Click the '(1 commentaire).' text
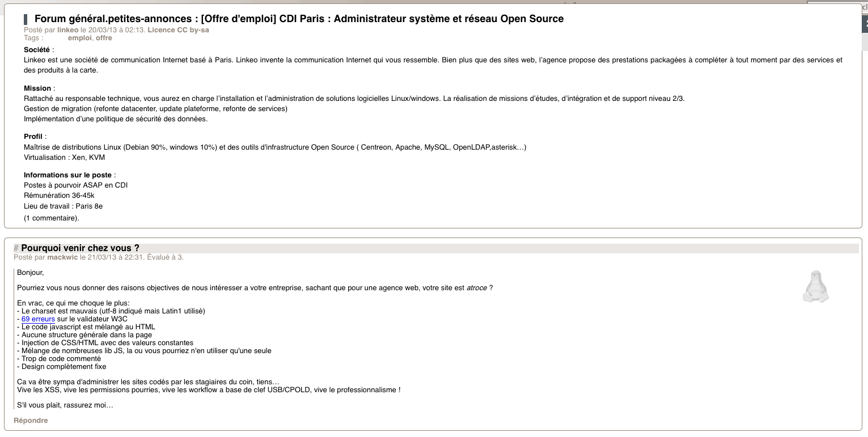This screenshot has height=437, width=868. click(52, 218)
